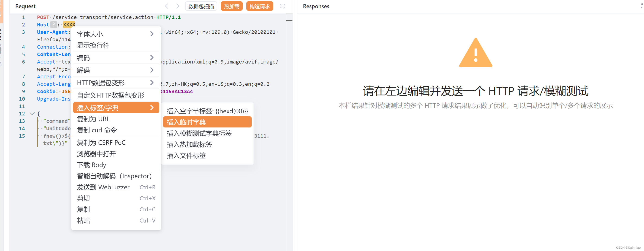
Task: Select 插入临时字典
Action: tap(207, 122)
